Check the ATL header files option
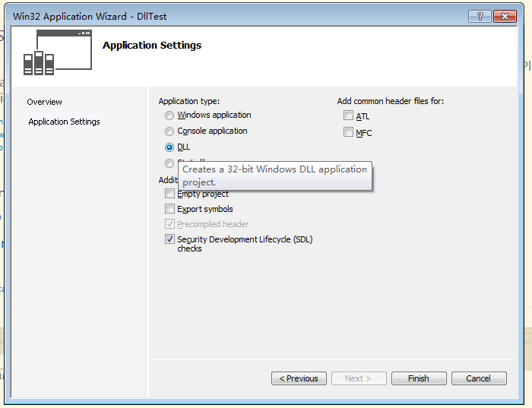 pyautogui.click(x=348, y=115)
